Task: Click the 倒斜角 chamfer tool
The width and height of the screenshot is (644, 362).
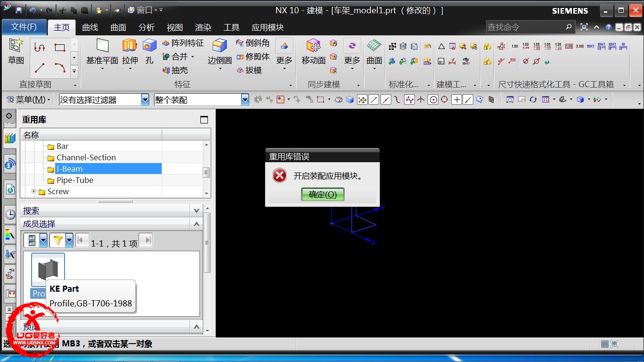Action: (x=253, y=43)
